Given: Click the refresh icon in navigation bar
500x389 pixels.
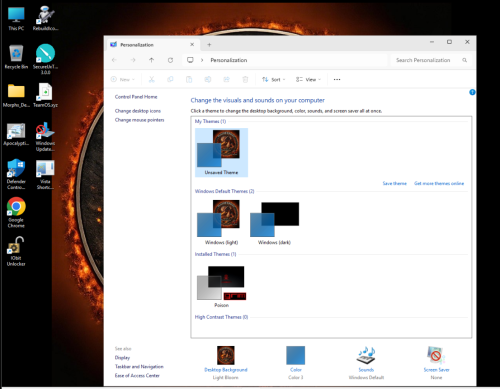Looking at the screenshot, I should [x=170, y=60].
